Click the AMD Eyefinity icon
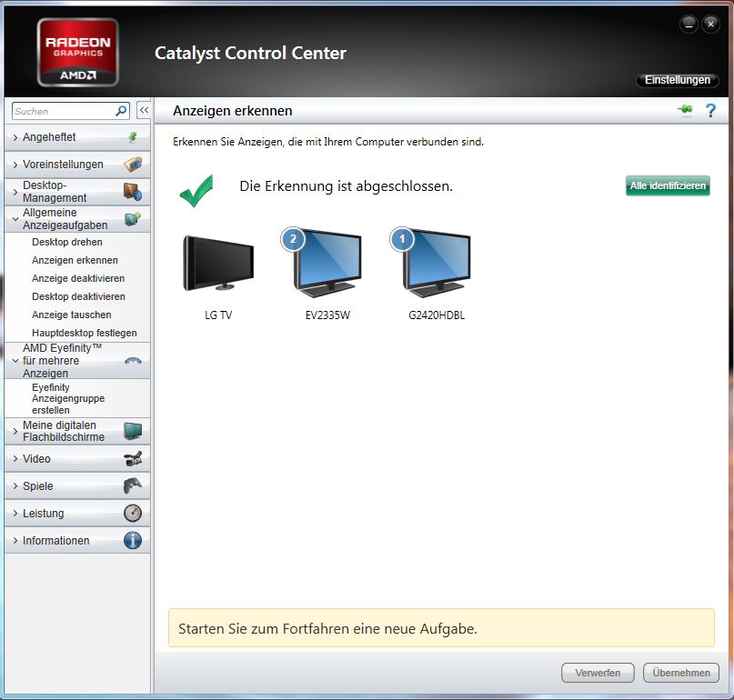The width and height of the screenshot is (734, 700). point(133,360)
